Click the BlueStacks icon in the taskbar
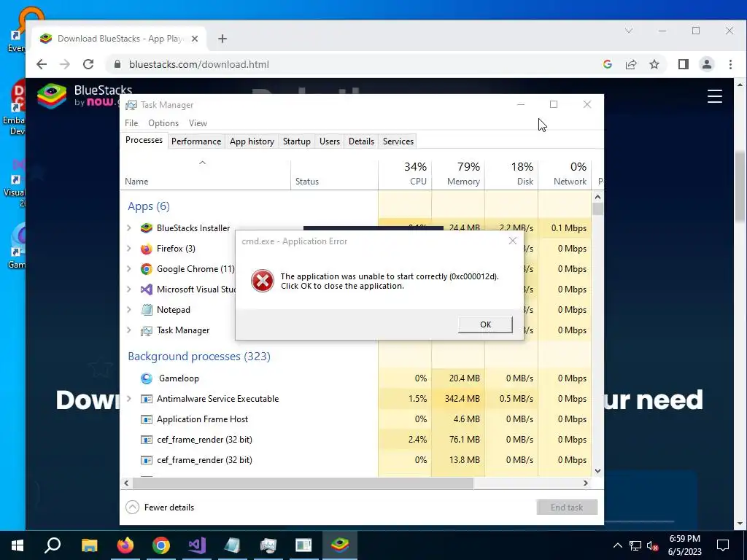The height and width of the screenshot is (560, 747). click(x=340, y=545)
